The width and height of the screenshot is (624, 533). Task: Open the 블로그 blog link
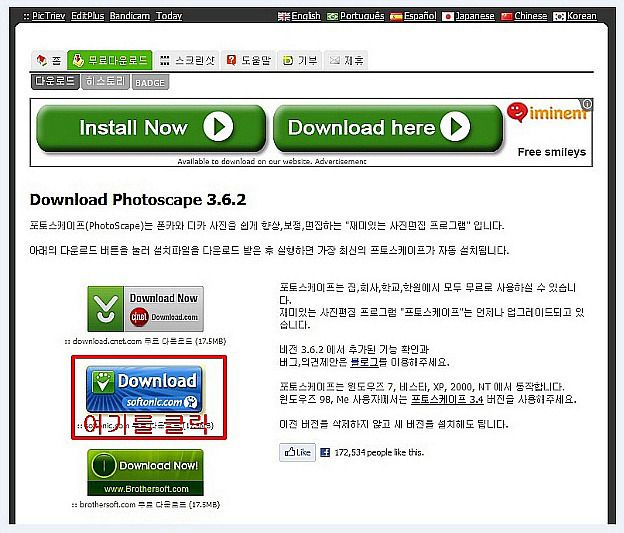(x=365, y=362)
